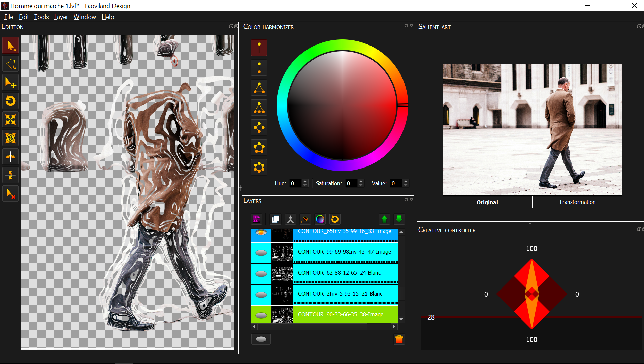Viewport: 644px width, 364px height.
Task: Click the deselect arrow with red X
Action: coord(10,193)
